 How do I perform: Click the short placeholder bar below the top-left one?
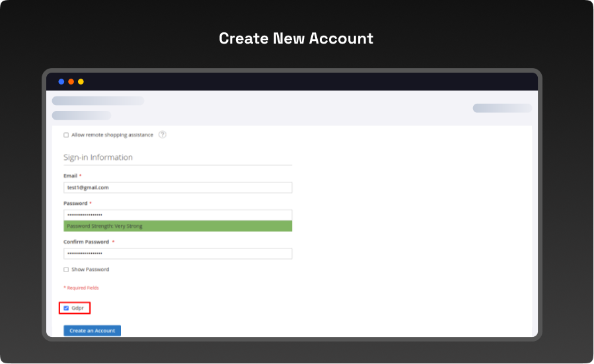coord(81,116)
